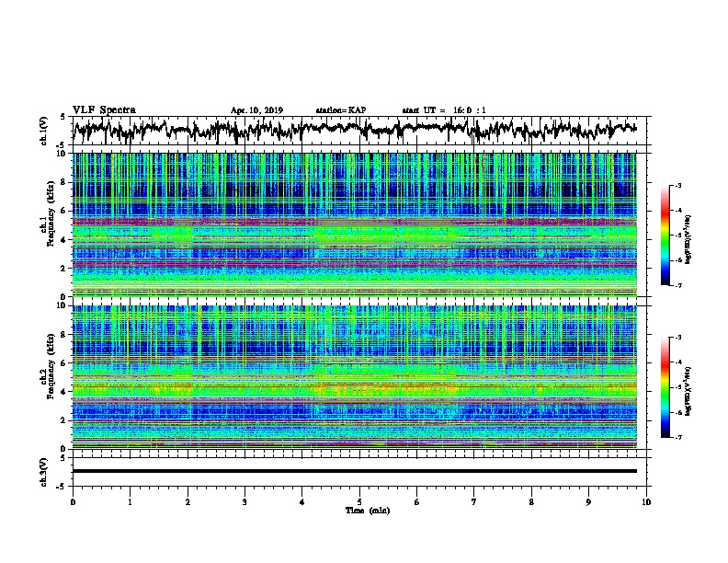Click the '8' tick on the time axis
The width and height of the screenshot is (728, 563).
click(x=531, y=502)
